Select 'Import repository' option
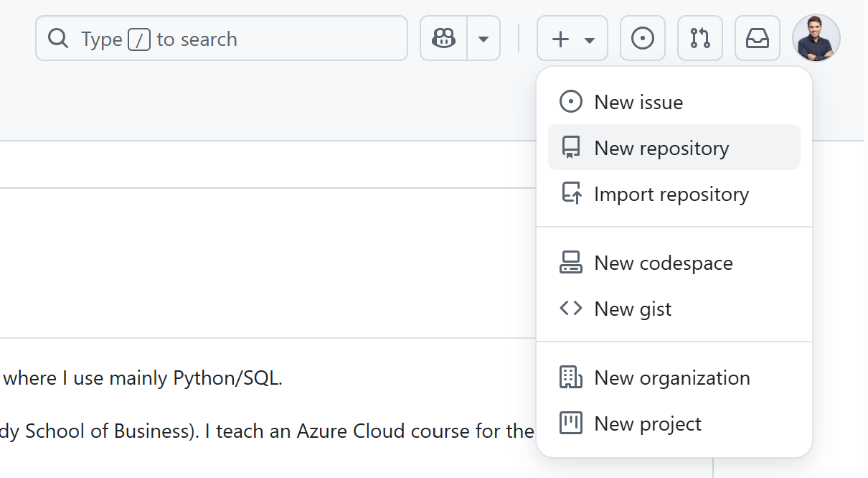Screen dimensions: 868x478 point(671,194)
